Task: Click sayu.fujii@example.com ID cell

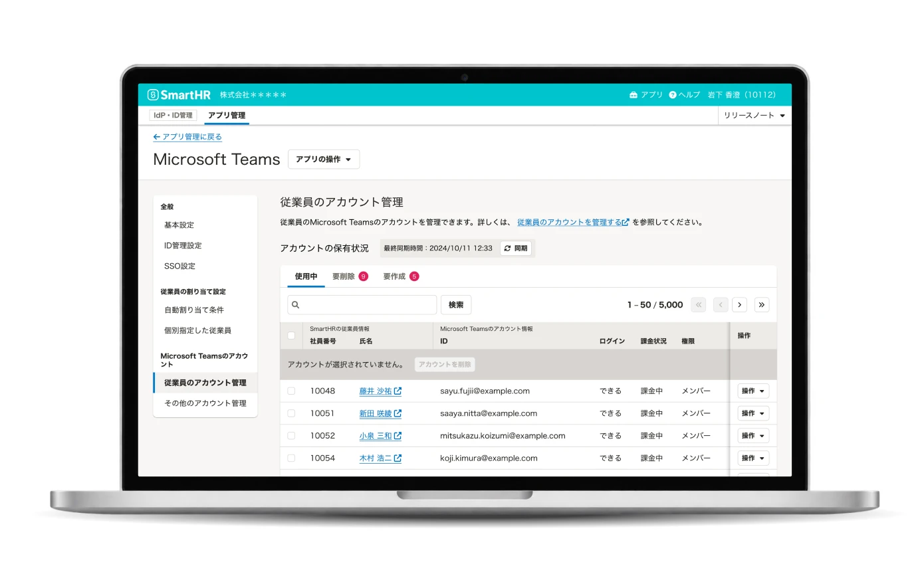Action: 485,391
